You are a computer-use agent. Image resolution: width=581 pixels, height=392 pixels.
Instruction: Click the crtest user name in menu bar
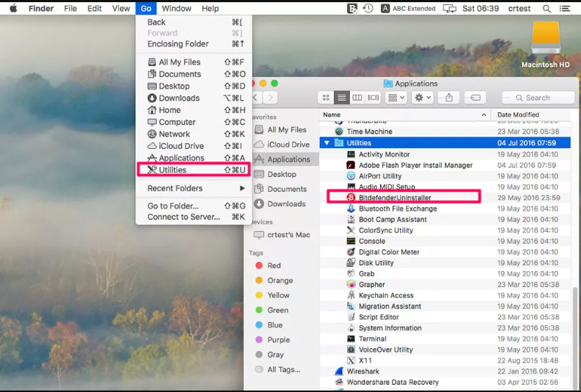519,8
